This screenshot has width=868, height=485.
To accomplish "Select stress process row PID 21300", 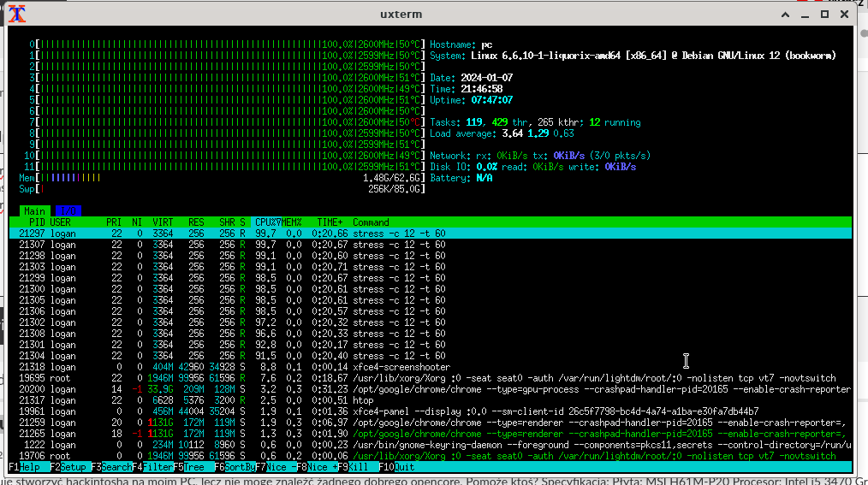I will 430,289.
